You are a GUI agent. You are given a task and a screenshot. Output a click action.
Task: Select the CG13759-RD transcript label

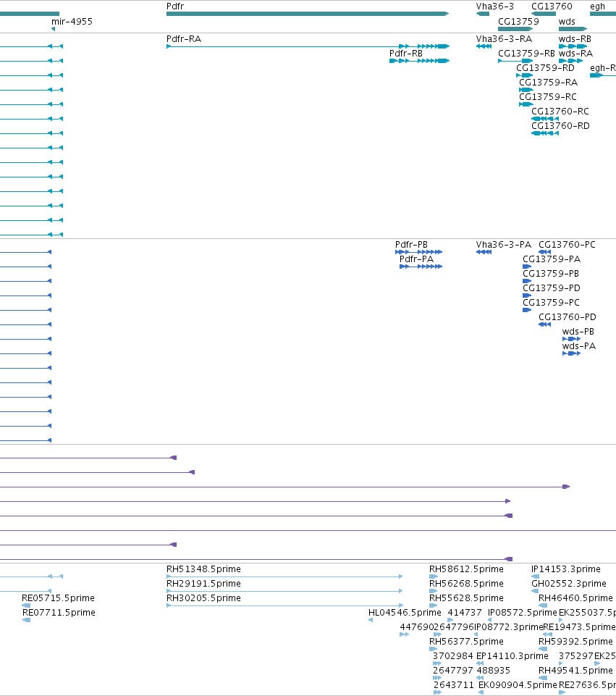coord(545,67)
